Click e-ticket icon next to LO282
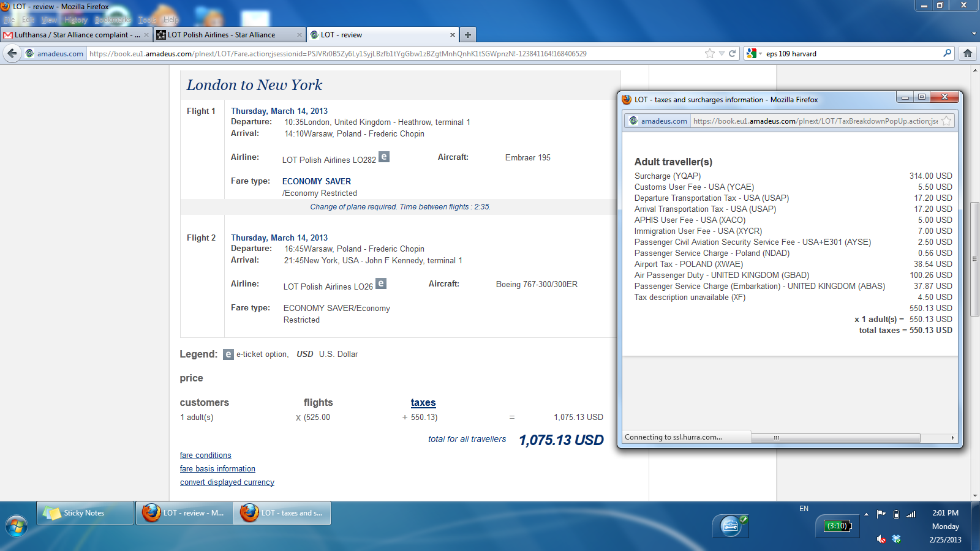 (x=384, y=157)
